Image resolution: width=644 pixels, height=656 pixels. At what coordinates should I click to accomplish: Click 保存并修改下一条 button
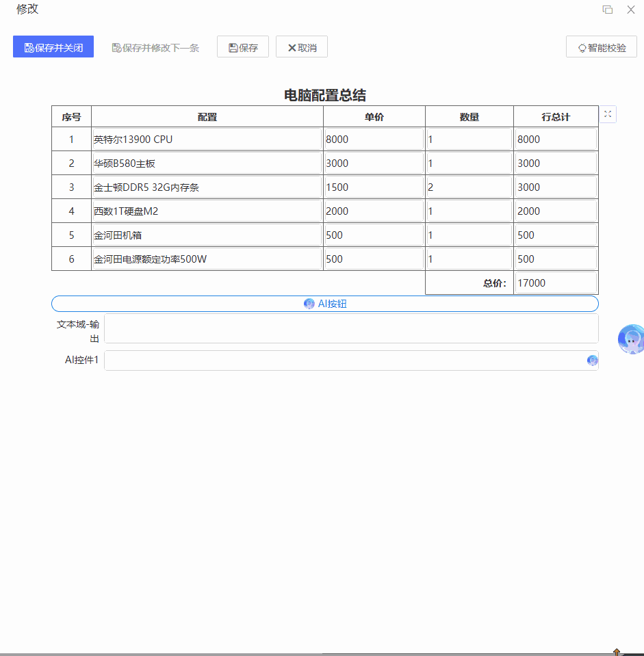(x=155, y=47)
